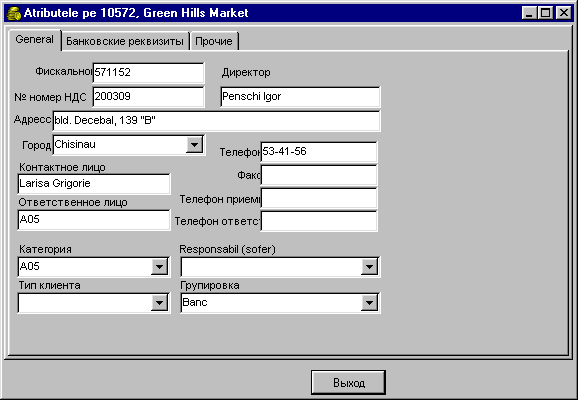Open the Банковские реквизиты tab

[125, 41]
